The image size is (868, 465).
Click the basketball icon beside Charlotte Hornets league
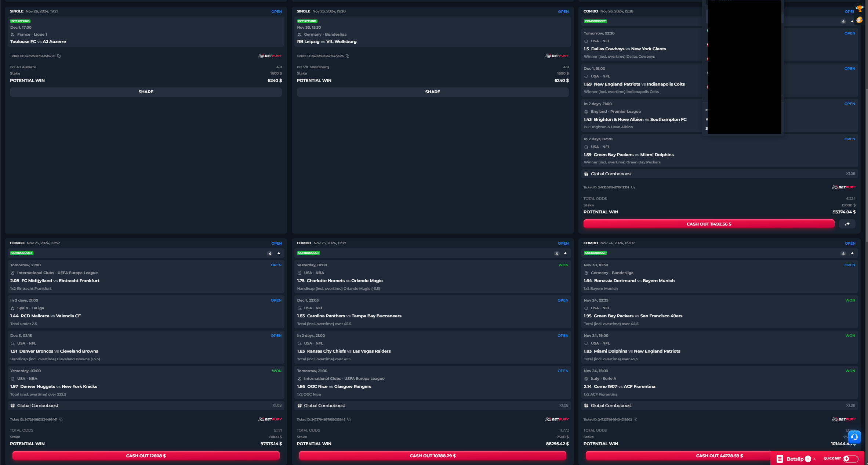[x=299, y=273]
